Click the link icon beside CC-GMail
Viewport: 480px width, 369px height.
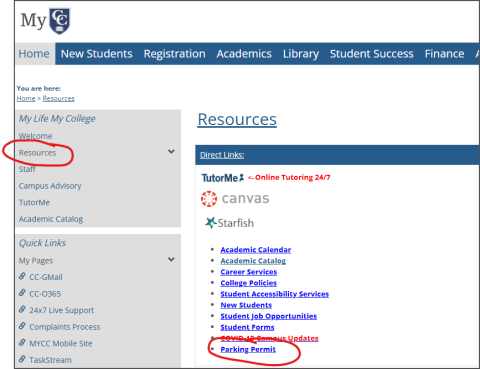pyautogui.click(x=22, y=276)
